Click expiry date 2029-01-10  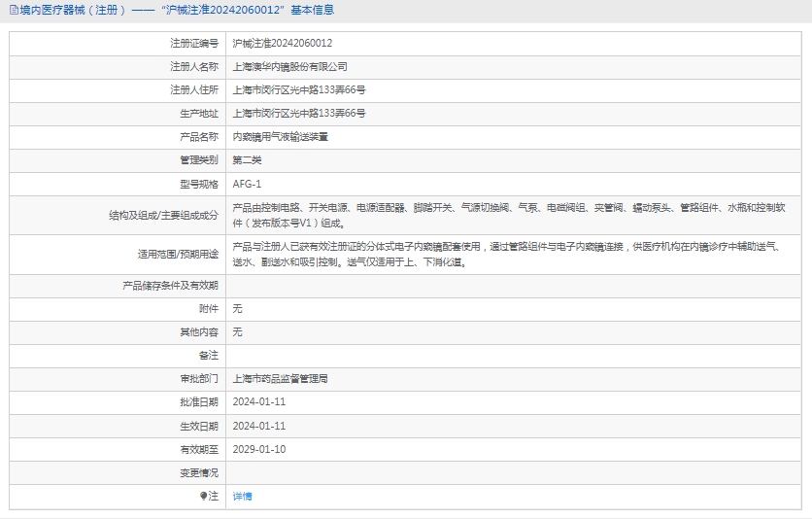259,449
